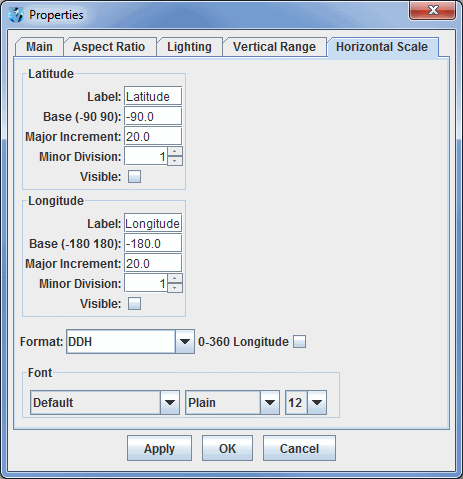Click the Latitude Minor Division value box
The height and width of the screenshot is (479, 463).
point(146,156)
